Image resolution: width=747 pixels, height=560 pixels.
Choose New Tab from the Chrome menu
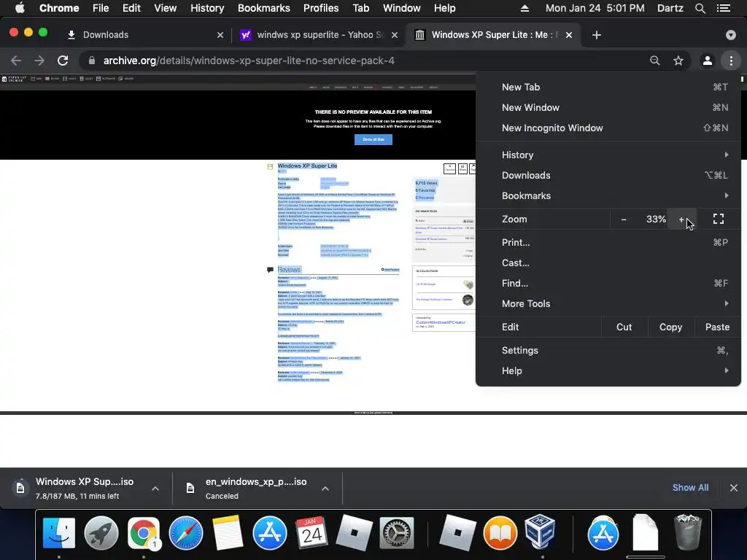click(x=608, y=87)
